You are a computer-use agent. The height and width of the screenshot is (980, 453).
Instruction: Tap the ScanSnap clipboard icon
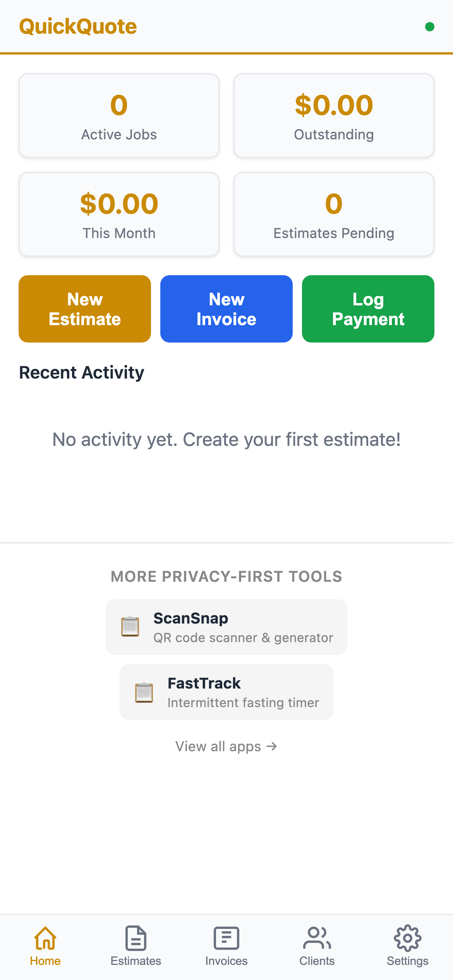[130, 626]
